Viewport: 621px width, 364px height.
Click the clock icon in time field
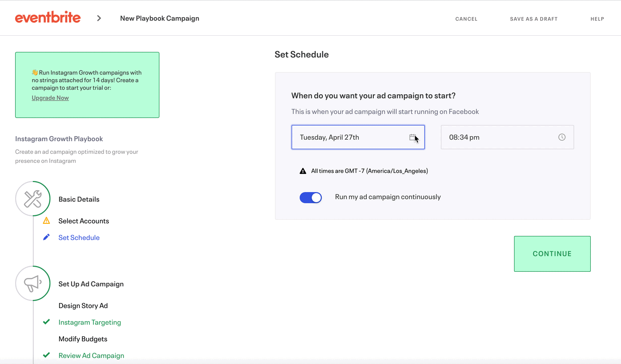(x=561, y=137)
